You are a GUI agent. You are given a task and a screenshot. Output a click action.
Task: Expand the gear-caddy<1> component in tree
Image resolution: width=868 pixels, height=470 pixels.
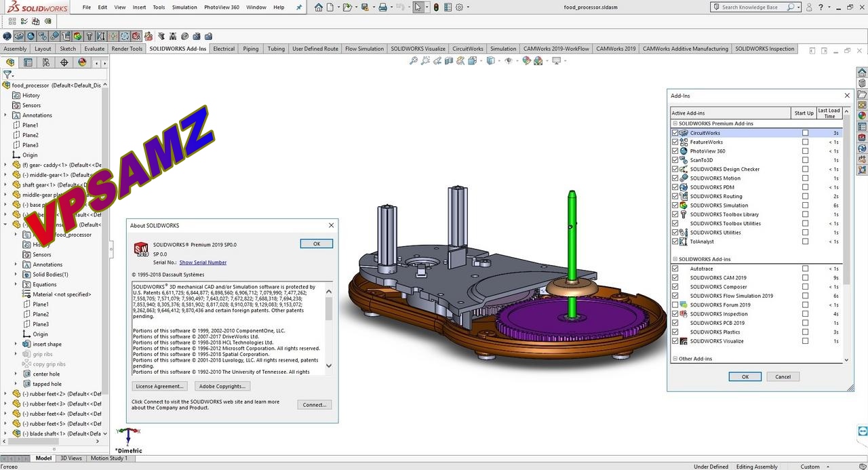(x=6, y=165)
